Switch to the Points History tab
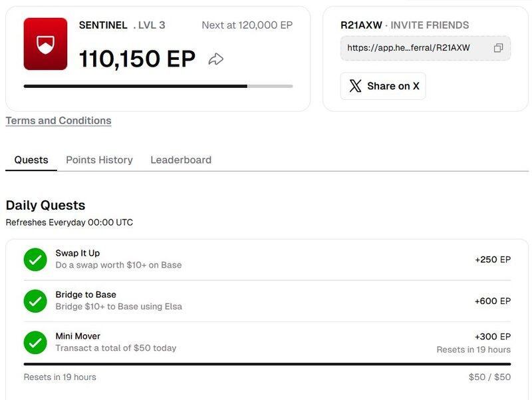 tap(99, 160)
